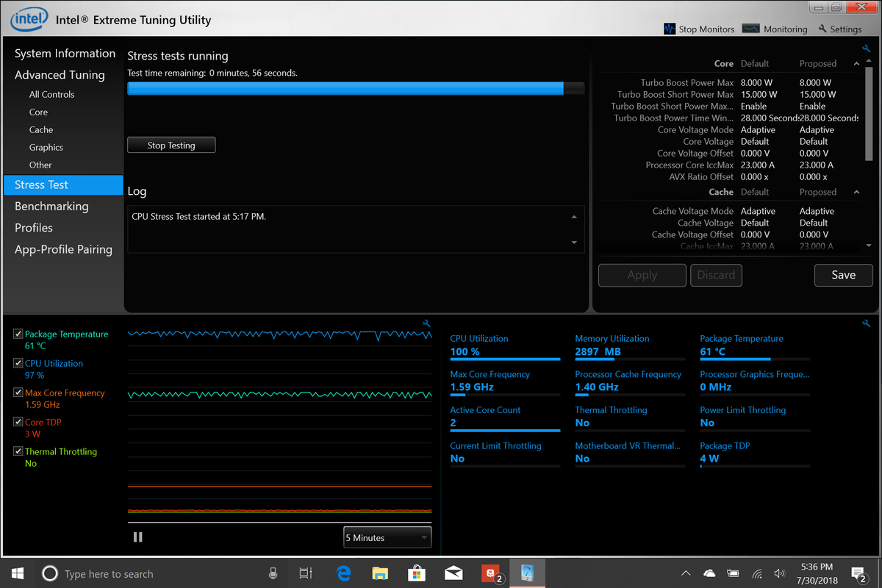Click the Save button

click(843, 275)
